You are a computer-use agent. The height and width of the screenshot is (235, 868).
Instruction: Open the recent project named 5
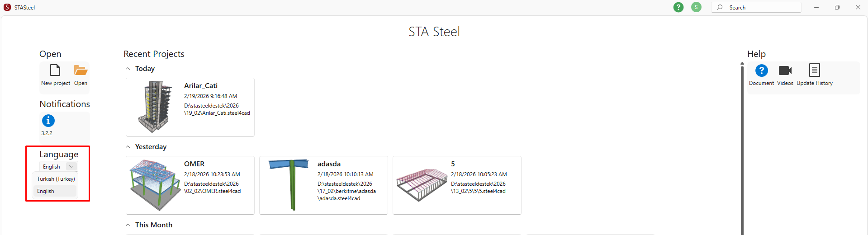tap(457, 185)
